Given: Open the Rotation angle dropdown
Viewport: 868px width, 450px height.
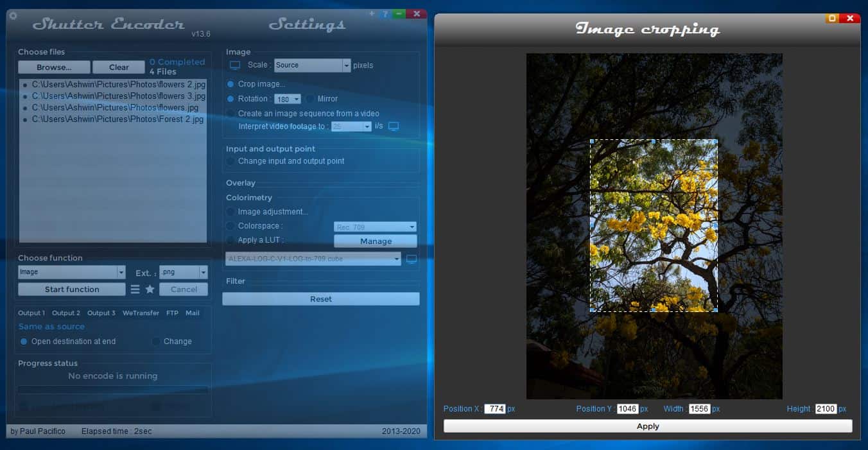Looking at the screenshot, I should pos(287,98).
